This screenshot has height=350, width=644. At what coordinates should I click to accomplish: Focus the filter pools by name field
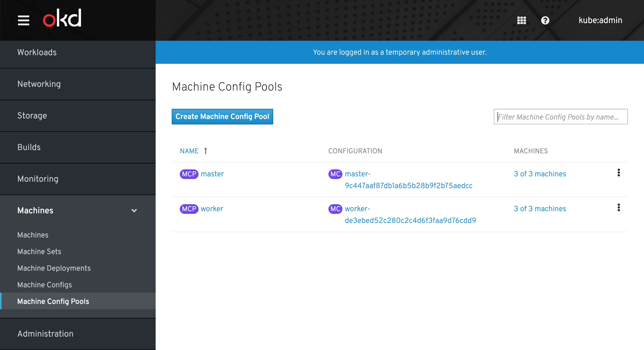point(561,117)
